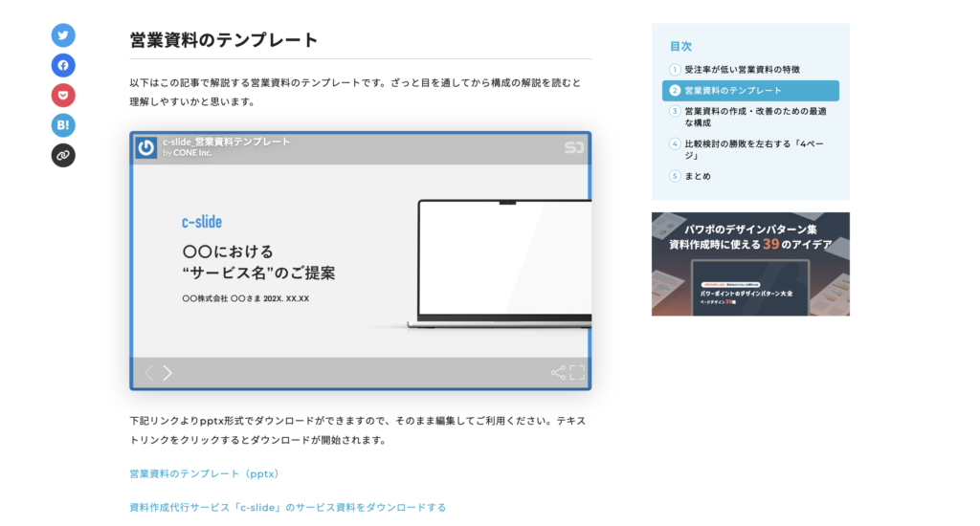Click the CONE Inc. power logo in slide header

pyautogui.click(x=146, y=147)
